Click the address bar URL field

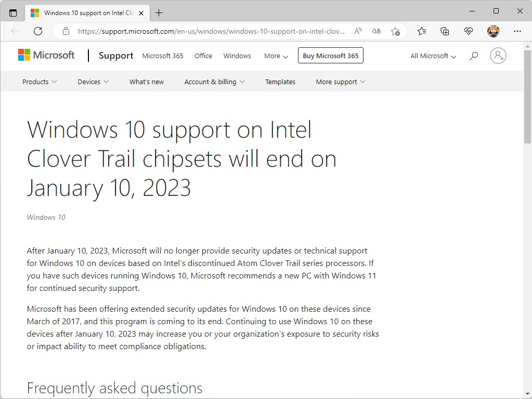[208, 31]
